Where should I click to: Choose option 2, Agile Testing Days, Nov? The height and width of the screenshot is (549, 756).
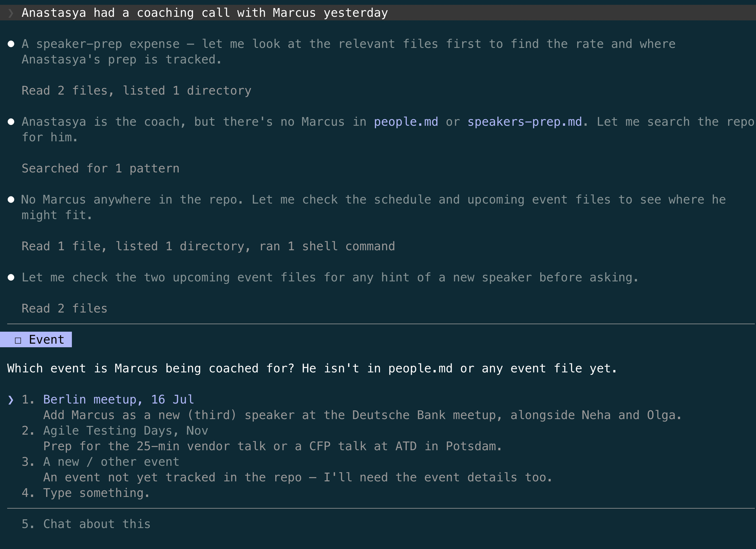point(126,430)
